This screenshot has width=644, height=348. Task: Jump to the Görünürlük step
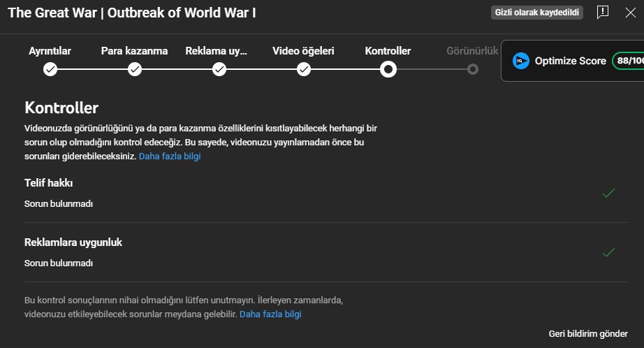pos(472,51)
